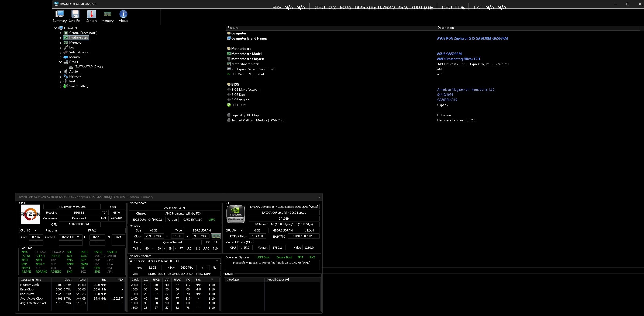
Task: Click the Drives hard disk icon in tree
Action: [66, 62]
